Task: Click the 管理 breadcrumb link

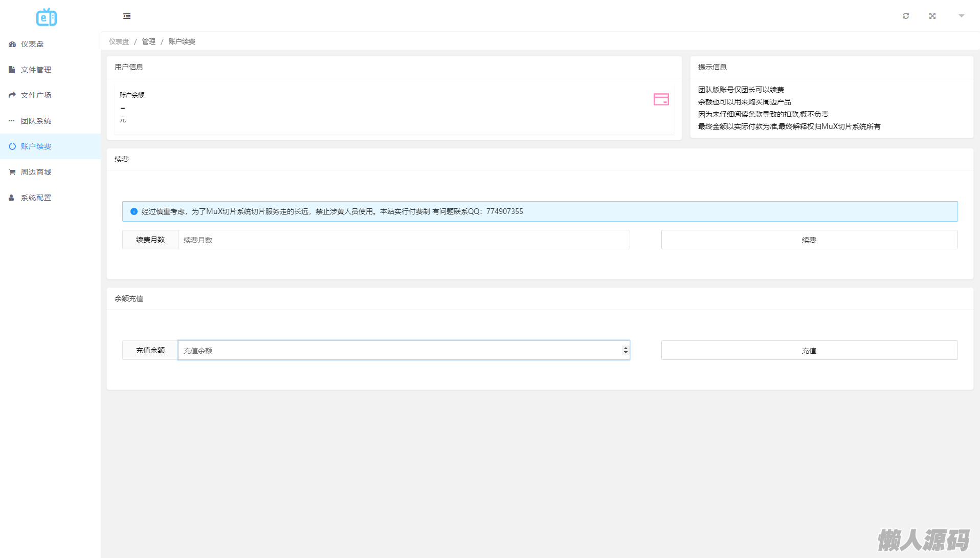Action: coord(149,42)
